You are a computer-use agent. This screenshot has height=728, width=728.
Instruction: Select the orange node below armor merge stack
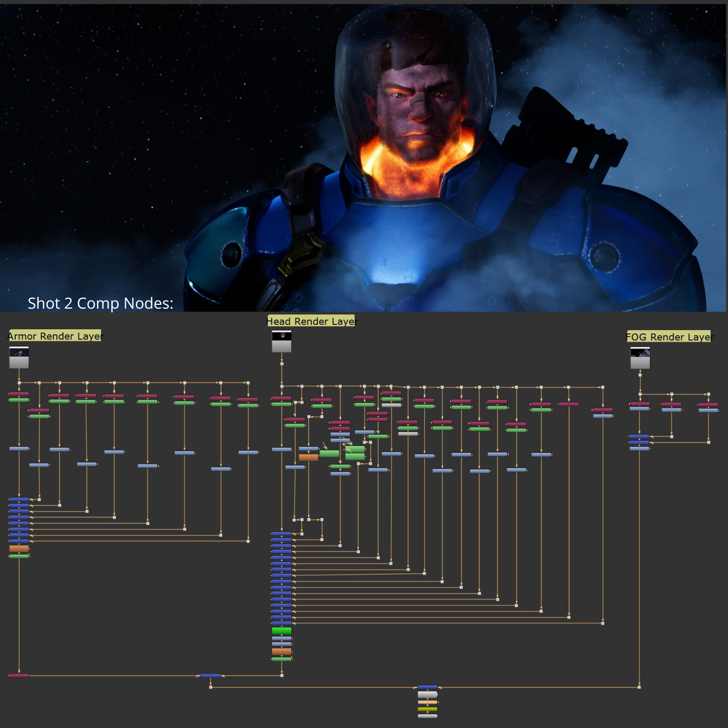pyautogui.click(x=19, y=548)
